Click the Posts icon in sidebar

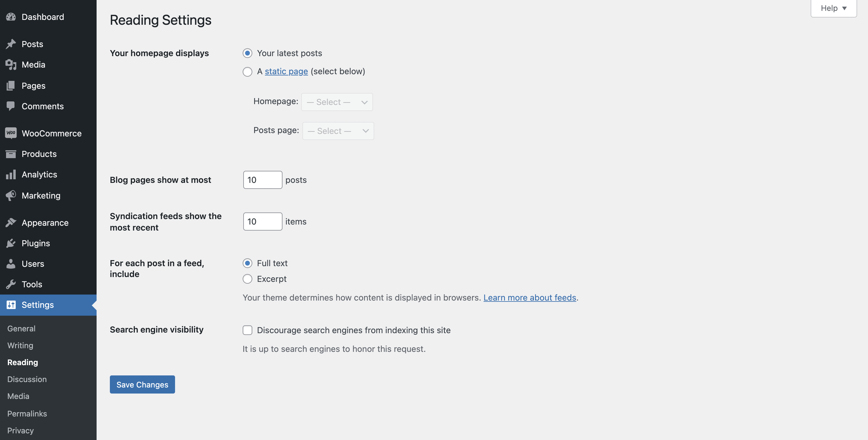[x=11, y=44]
